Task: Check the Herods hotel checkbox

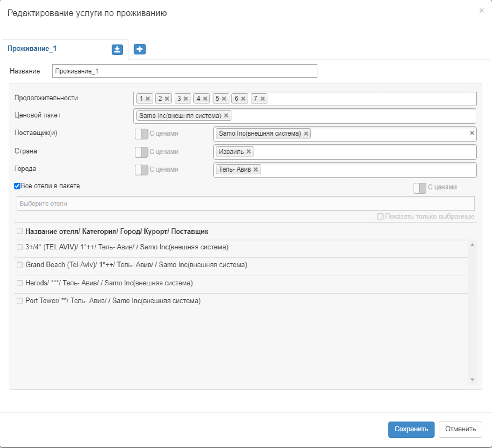Action: (x=20, y=283)
